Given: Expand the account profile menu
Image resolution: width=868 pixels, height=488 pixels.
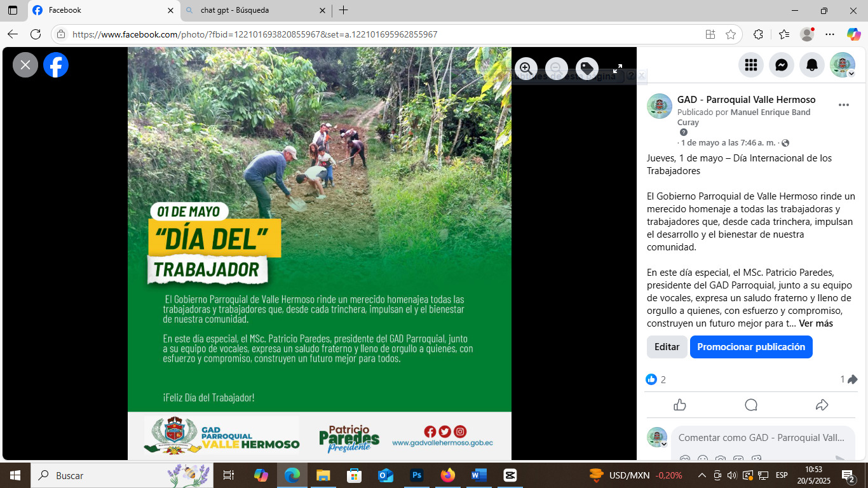Looking at the screenshot, I should coord(843,65).
